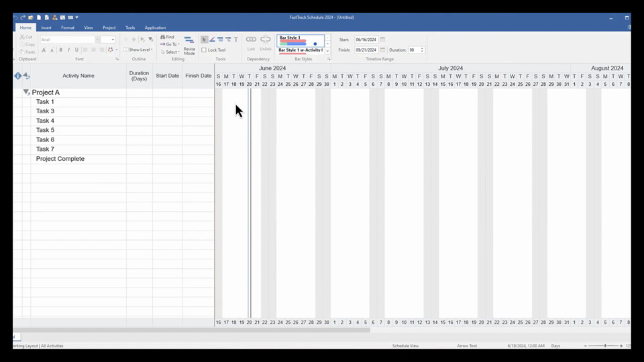Open the Format ribbon tab
Image resolution: width=644 pixels, height=362 pixels.
coord(68,27)
